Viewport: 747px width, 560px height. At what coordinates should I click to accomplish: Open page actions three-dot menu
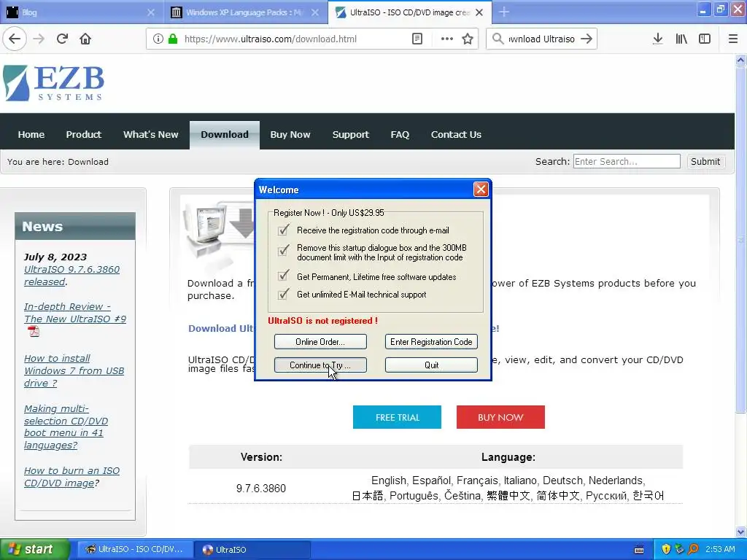(x=447, y=39)
